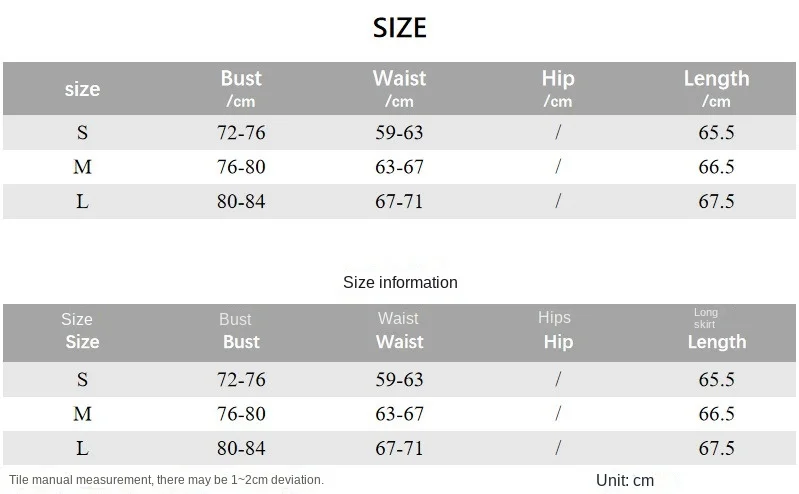Click the small 'Hips' label above Hip
The height and width of the screenshot is (494, 799).
coord(554,317)
